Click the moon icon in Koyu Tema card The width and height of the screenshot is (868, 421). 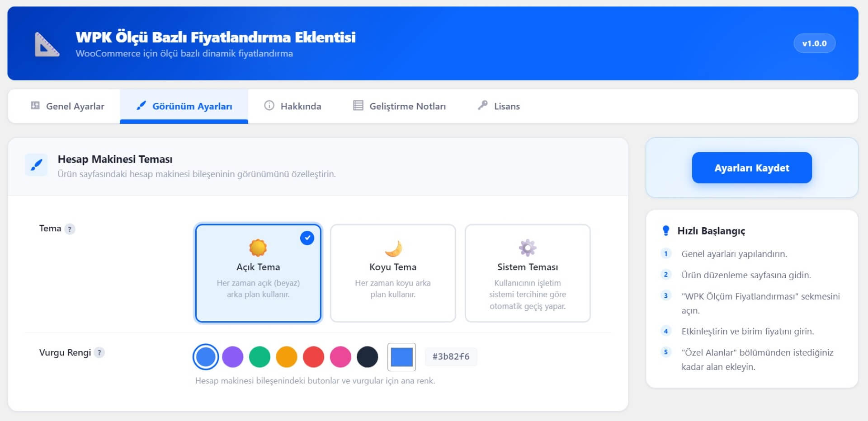pyautogui.click(x=393, y=248)
